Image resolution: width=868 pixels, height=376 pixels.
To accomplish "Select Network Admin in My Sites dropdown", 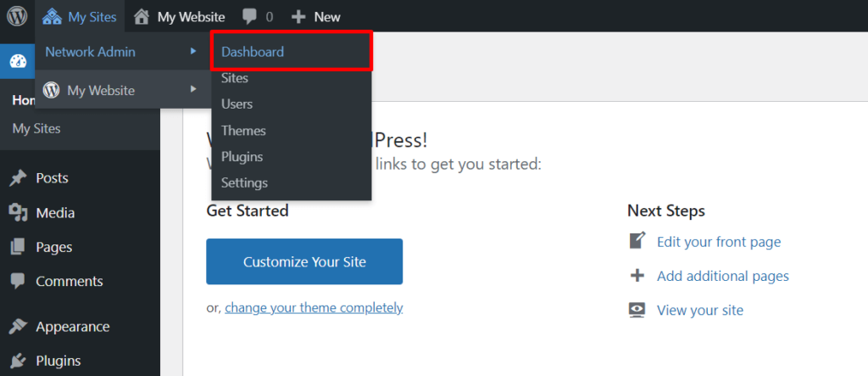I will coord(123,52).
